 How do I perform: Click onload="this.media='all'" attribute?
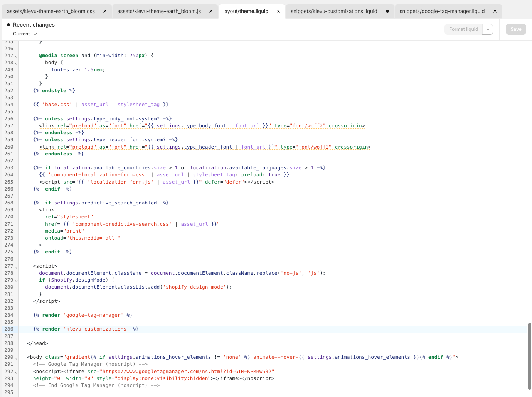[x=83, y=238]
